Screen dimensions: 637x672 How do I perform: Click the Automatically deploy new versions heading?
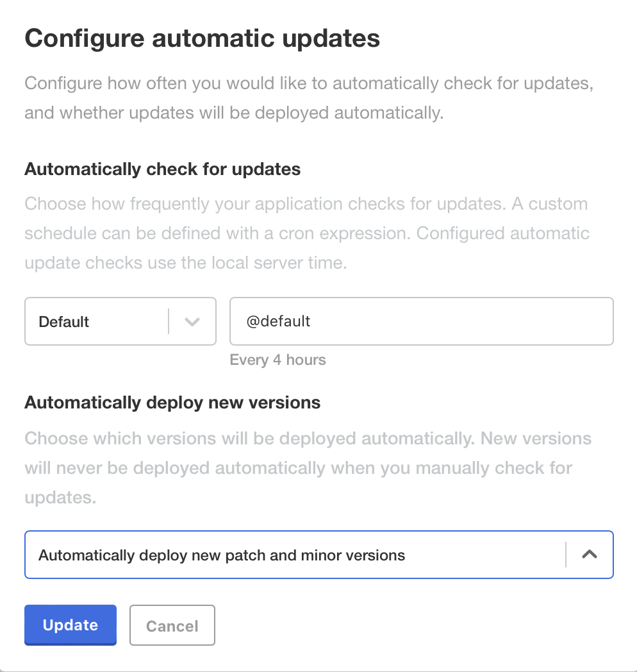172,402
